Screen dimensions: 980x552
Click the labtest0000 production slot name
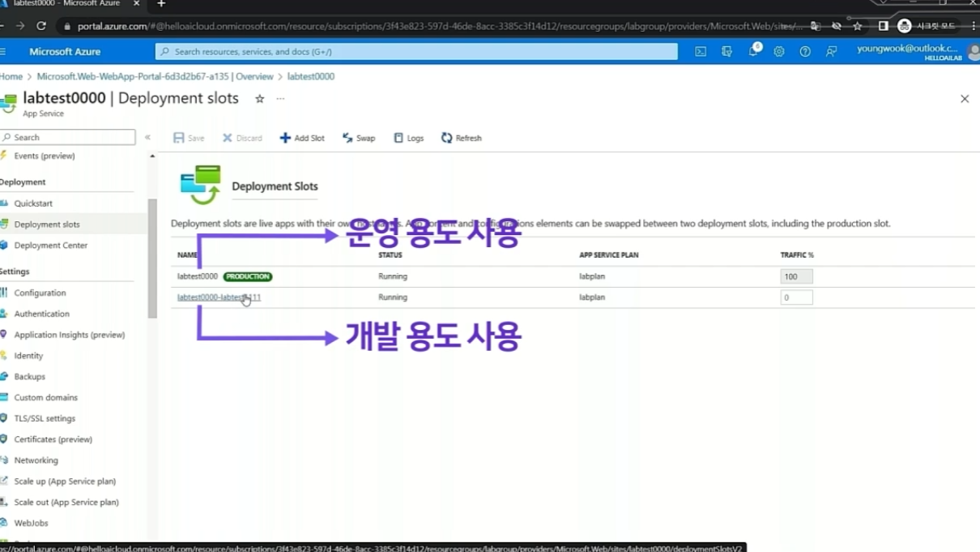(x=198, y=276)
